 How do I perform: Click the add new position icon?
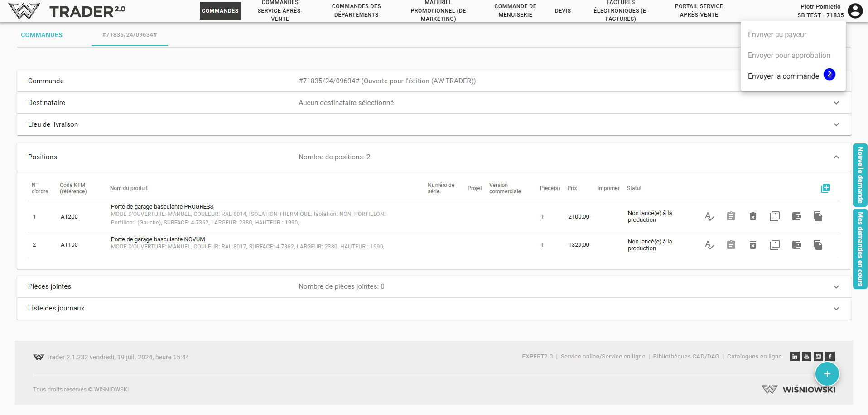coord(825,188)
